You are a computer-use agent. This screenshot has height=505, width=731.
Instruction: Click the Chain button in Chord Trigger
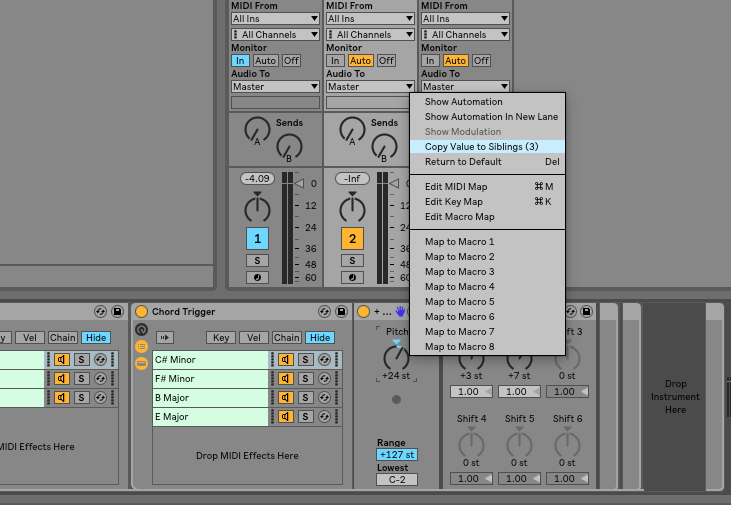tap(287, 337)
